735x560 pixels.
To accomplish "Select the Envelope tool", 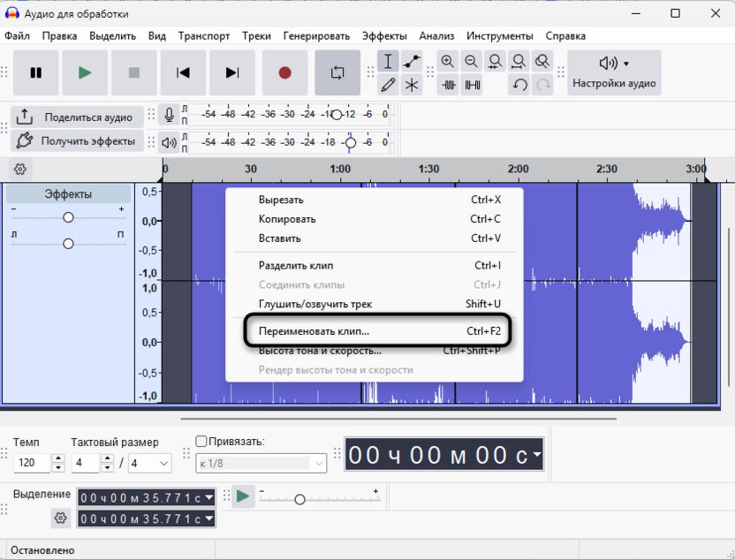I will coord(411,62).
